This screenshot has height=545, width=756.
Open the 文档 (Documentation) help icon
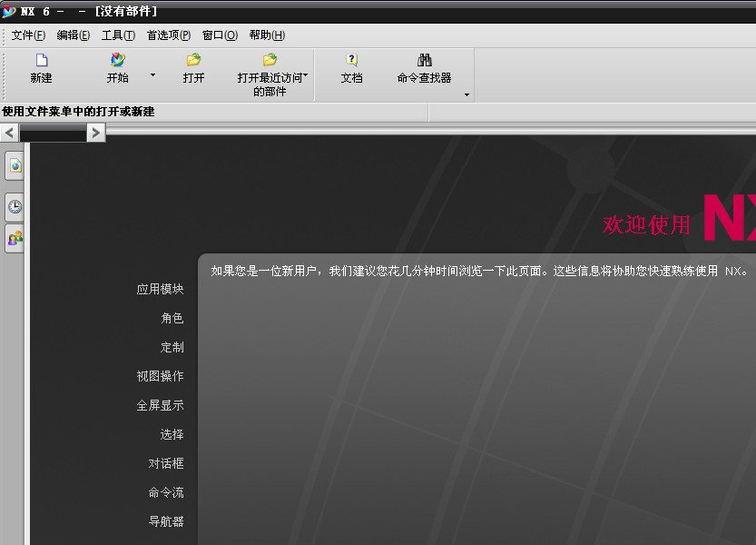point(351,60)
